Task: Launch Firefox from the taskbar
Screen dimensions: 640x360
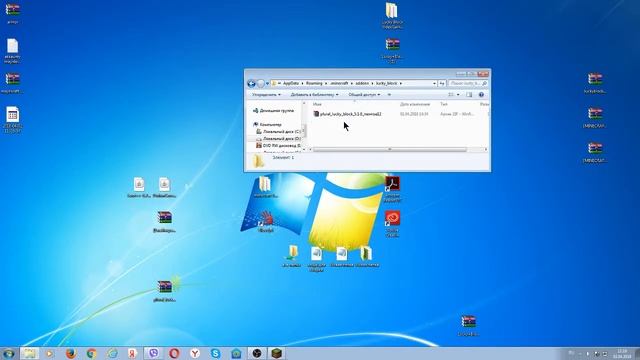Action: [71, 353]
